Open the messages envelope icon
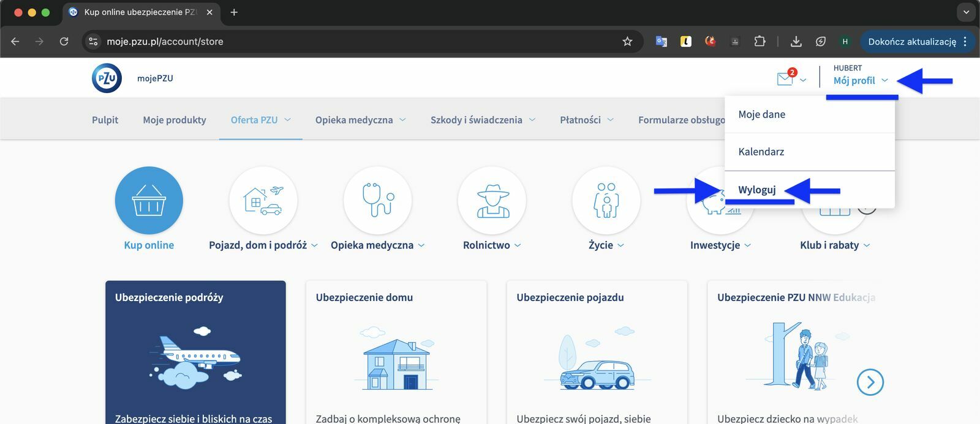Viewport: 980px width, 424px height. 785,79
